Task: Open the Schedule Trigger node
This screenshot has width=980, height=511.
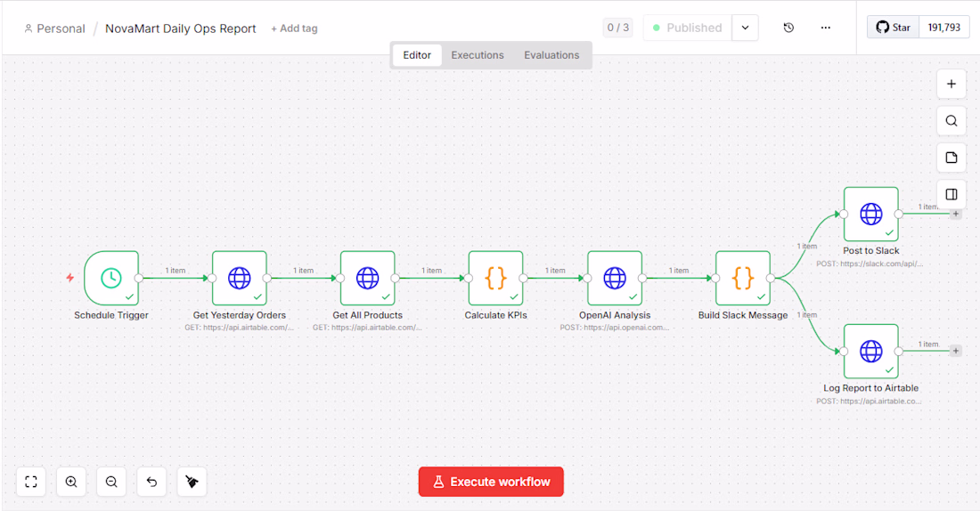Action: click(111, 278)
